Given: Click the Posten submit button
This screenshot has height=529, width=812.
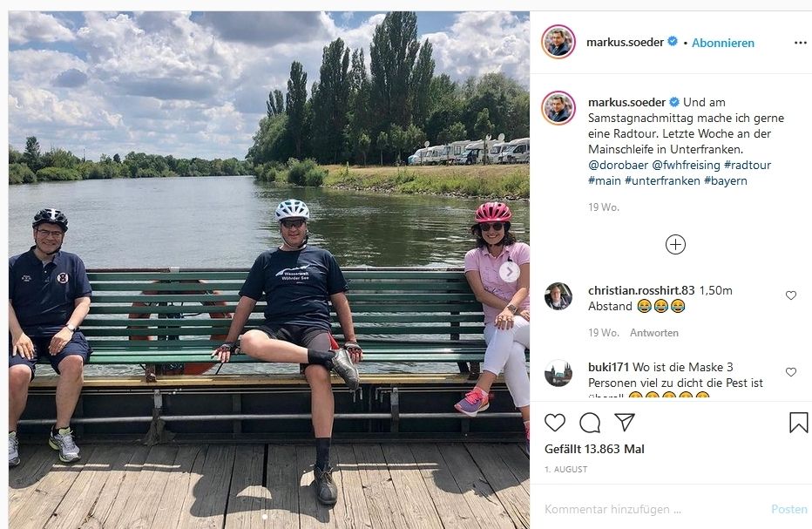Looking at the screenshot, I should [789, 509].
